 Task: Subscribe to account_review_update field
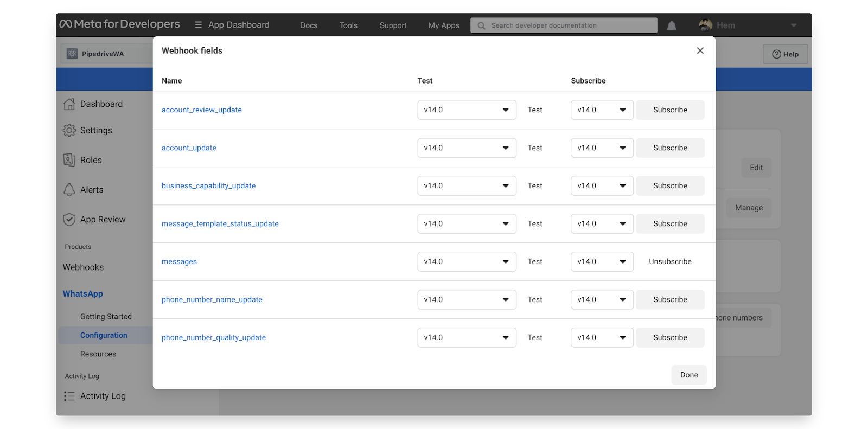click(x=670, y=110)
